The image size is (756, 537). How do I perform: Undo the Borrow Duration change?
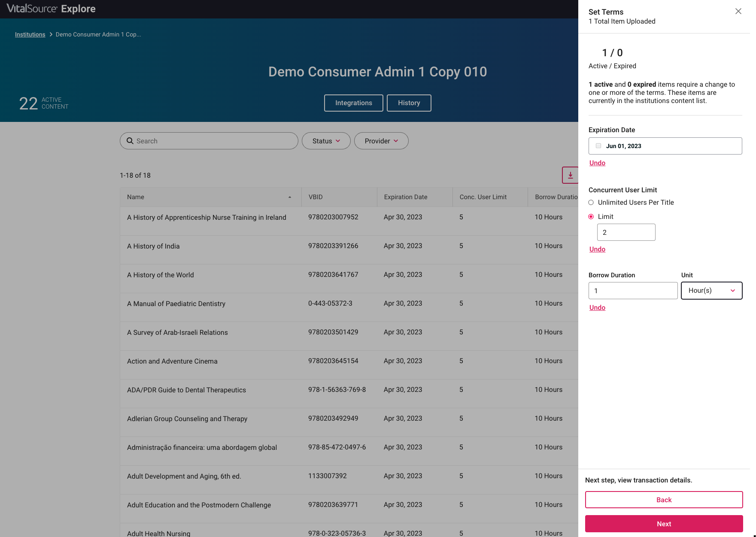pos(597,308)
